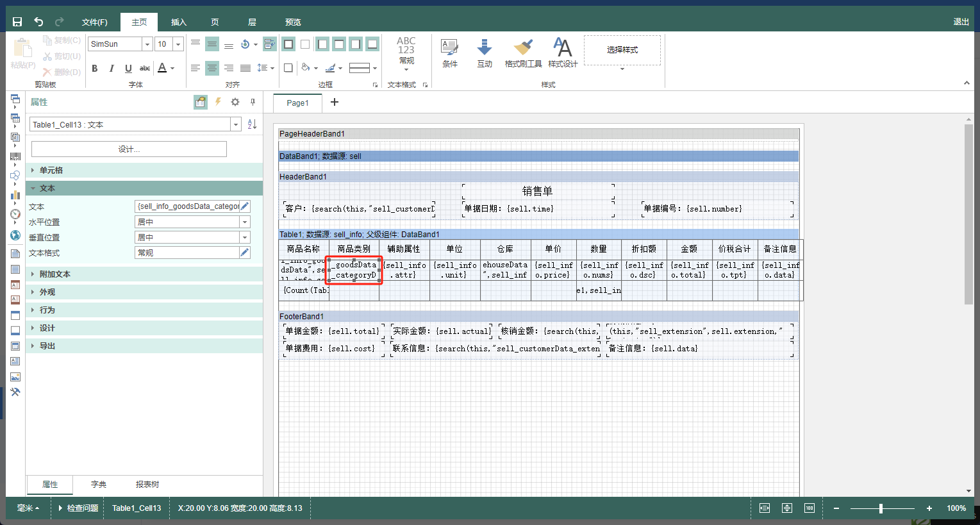Expand the 外观 property group
The width and height of the screenshot is (980, 525).
click(x=144, y=292)
